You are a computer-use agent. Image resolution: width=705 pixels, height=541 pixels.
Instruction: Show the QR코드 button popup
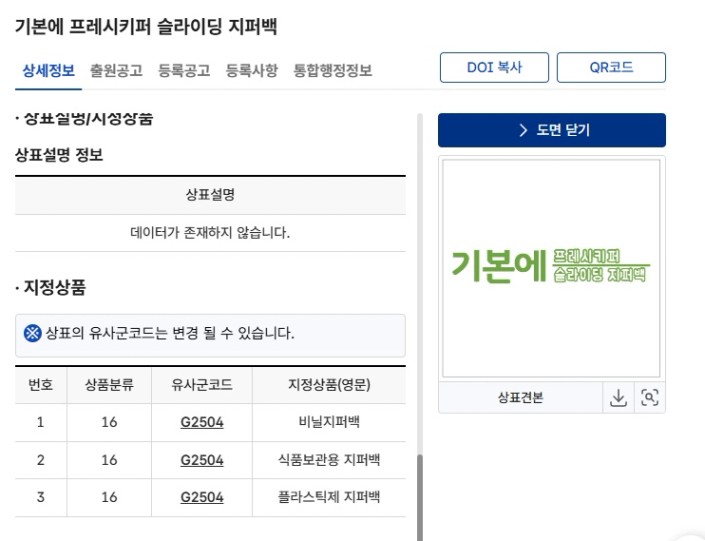(611, 67)
